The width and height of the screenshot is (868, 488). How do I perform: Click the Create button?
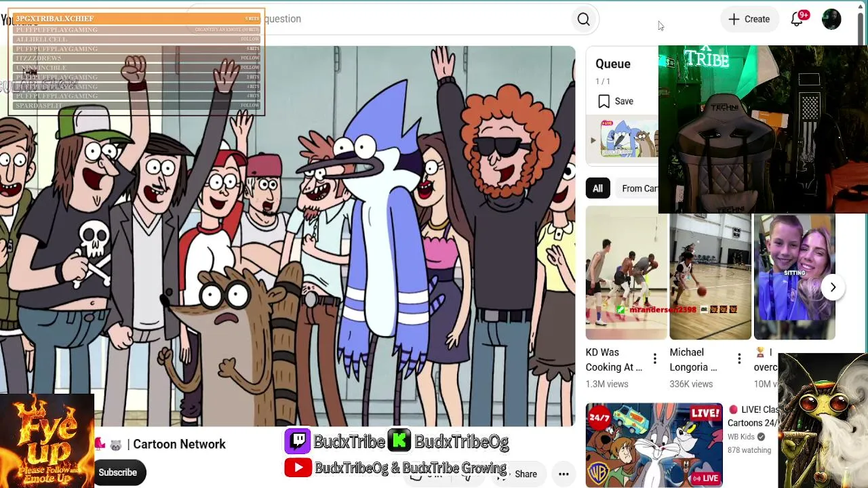click(749, 19)
